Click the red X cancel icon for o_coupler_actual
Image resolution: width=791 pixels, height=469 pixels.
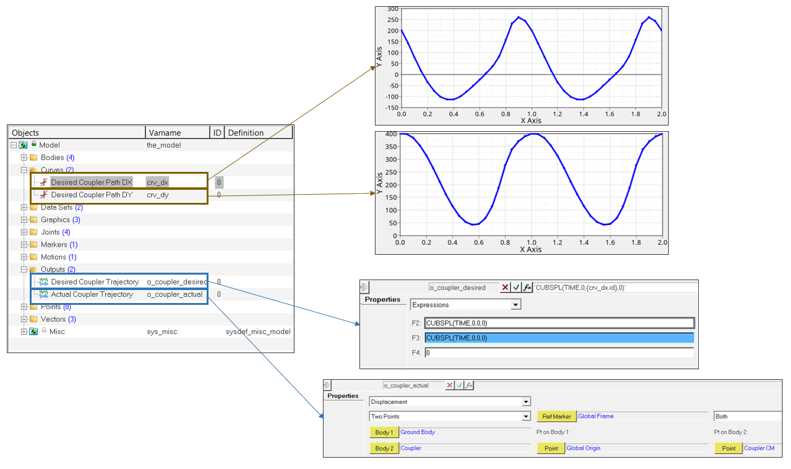click(449, 385)
